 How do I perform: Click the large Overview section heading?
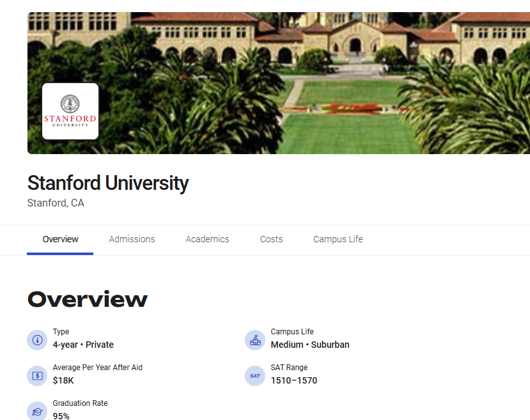click(x=87, y=299)
